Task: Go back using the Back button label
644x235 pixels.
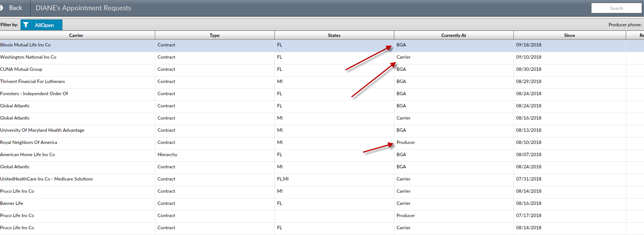Action: pos(16,8)
